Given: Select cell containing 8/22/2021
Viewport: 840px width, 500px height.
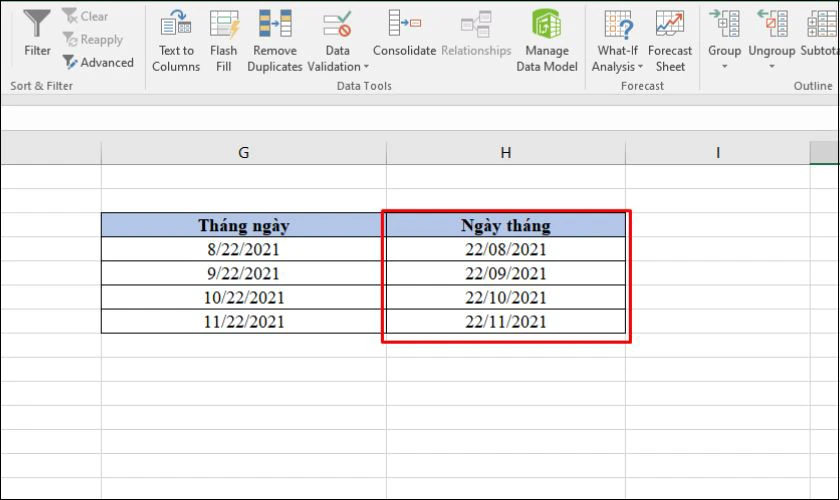Looking at the screenshot, I should 244,249.
